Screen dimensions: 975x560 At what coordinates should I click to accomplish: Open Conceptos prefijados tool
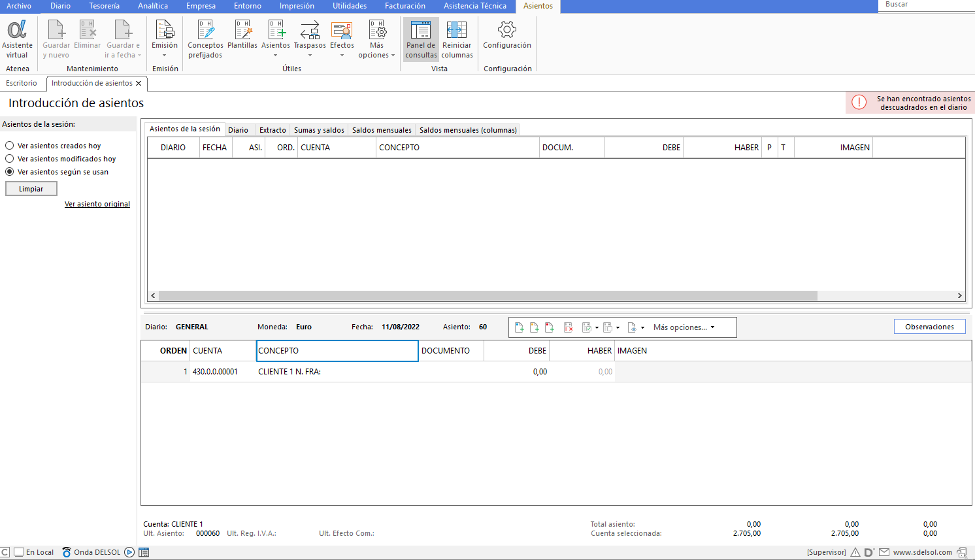click(205, 39)
